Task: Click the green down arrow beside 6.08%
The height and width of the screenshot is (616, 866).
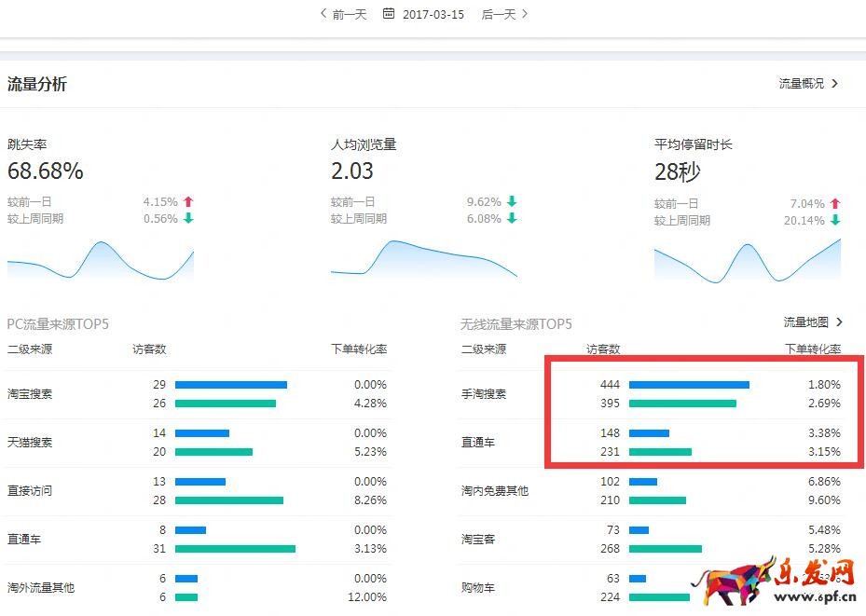Action: click(512, 219)
